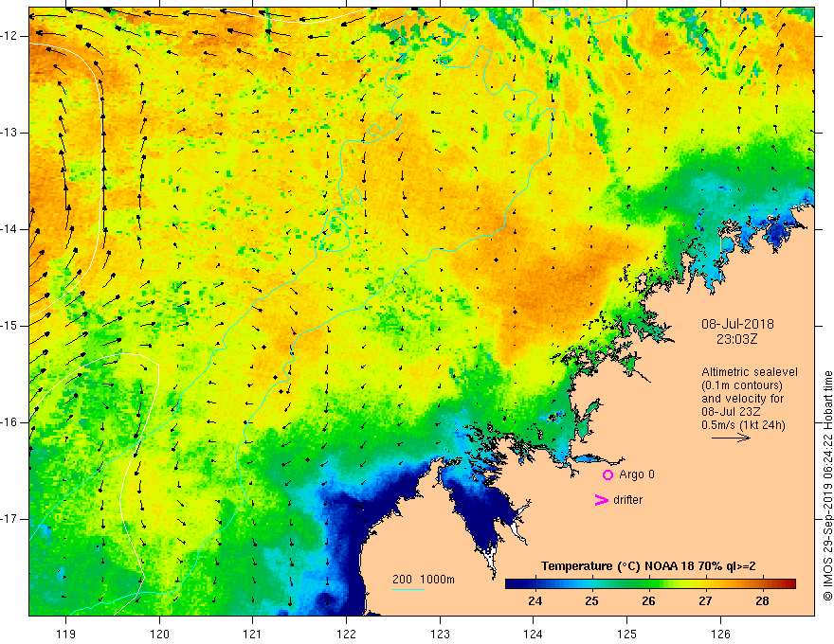This screenshot has width=834, height=644.
Task: Click the latitude axis label -12
Action: pyautogui.click(x=9, y=36)
